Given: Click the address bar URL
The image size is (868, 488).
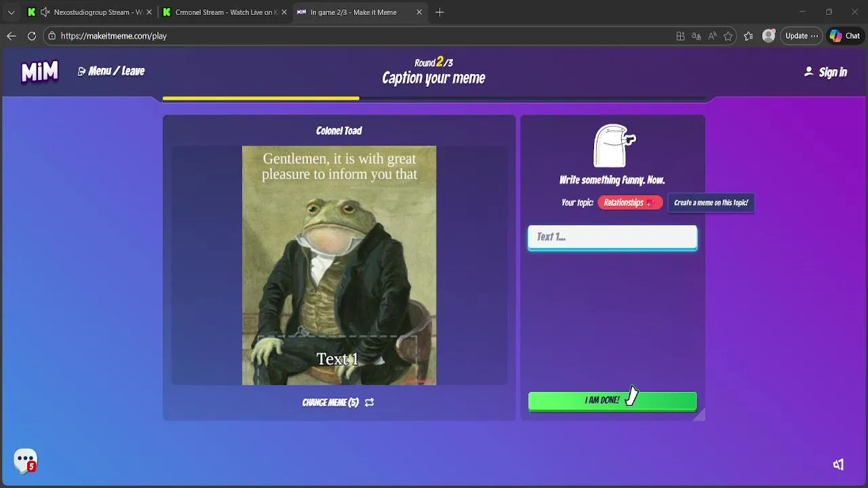Looking at the screenshot, I should [x=114, y=36].
